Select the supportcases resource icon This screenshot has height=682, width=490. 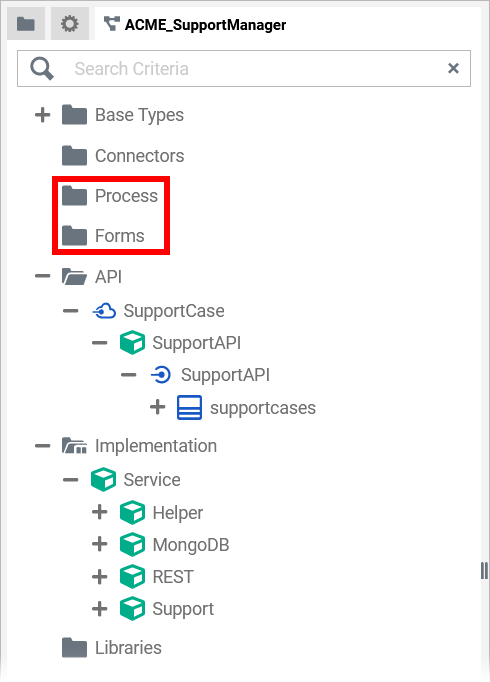pos(190,408)
